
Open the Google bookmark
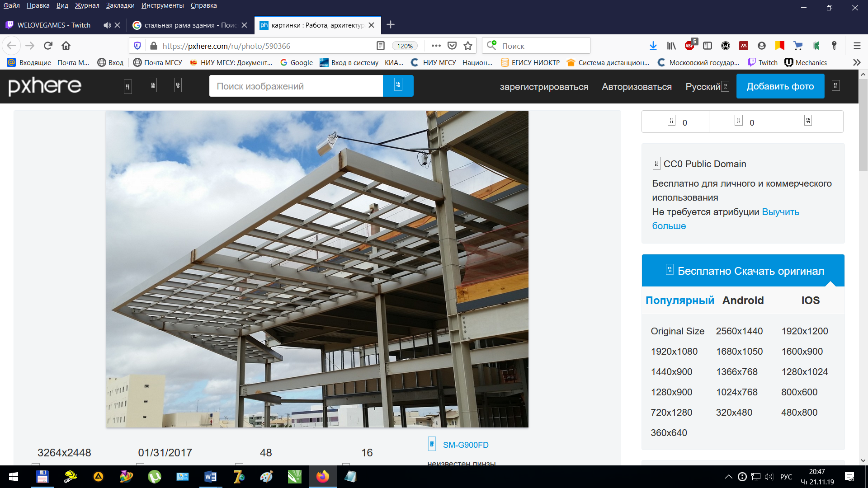(x=297, y=62)
